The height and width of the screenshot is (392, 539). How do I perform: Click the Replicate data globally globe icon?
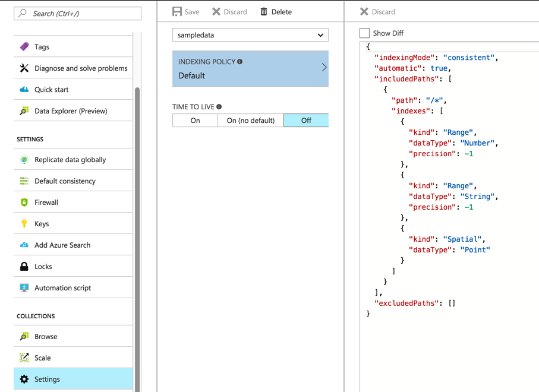[24, 159]
